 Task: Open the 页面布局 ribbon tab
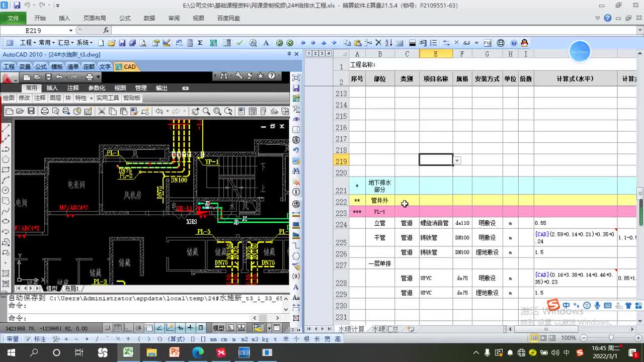[95, 18]
